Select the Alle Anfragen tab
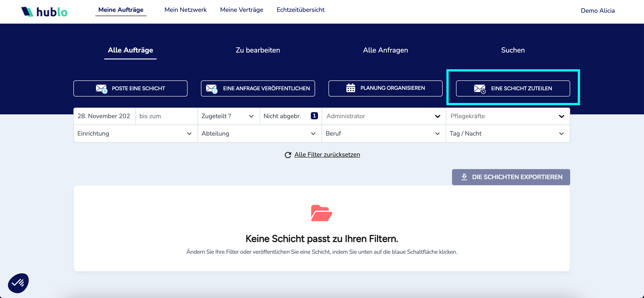The height and width of the screenshot is (298, 644). 385,50
